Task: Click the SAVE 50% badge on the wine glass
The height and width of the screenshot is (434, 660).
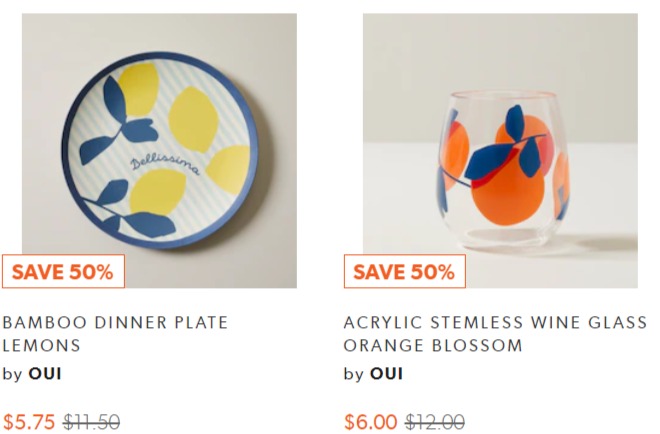Action: (405, 272)
